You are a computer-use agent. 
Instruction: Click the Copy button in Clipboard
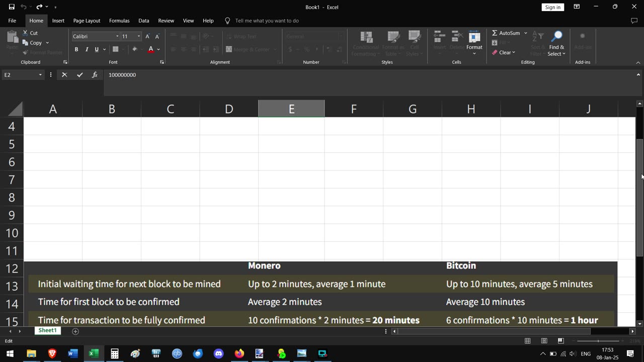click(32, 43)
